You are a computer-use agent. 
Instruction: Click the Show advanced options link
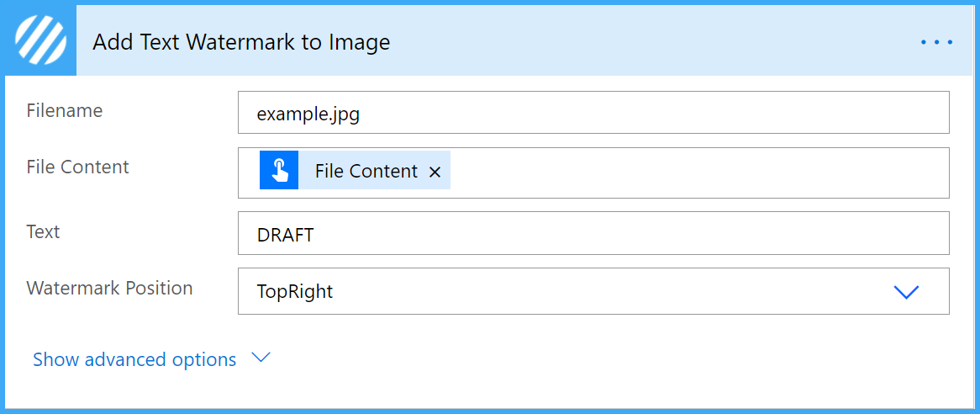(134, 359)
